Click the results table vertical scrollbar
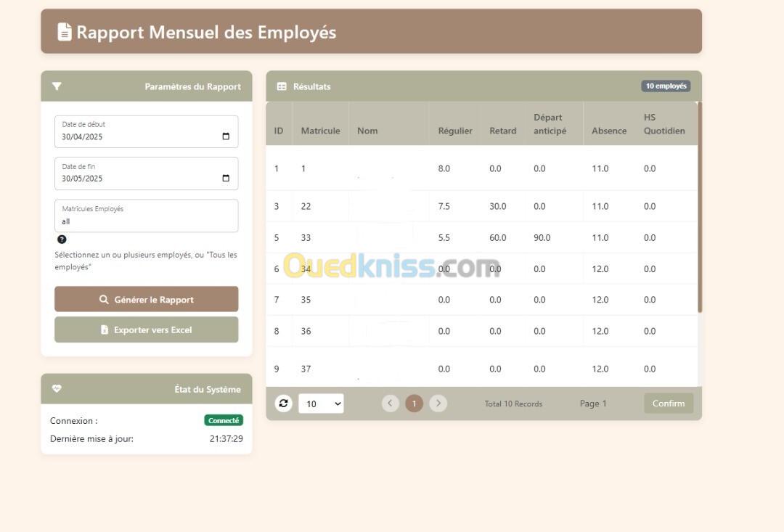 (699, 210)
